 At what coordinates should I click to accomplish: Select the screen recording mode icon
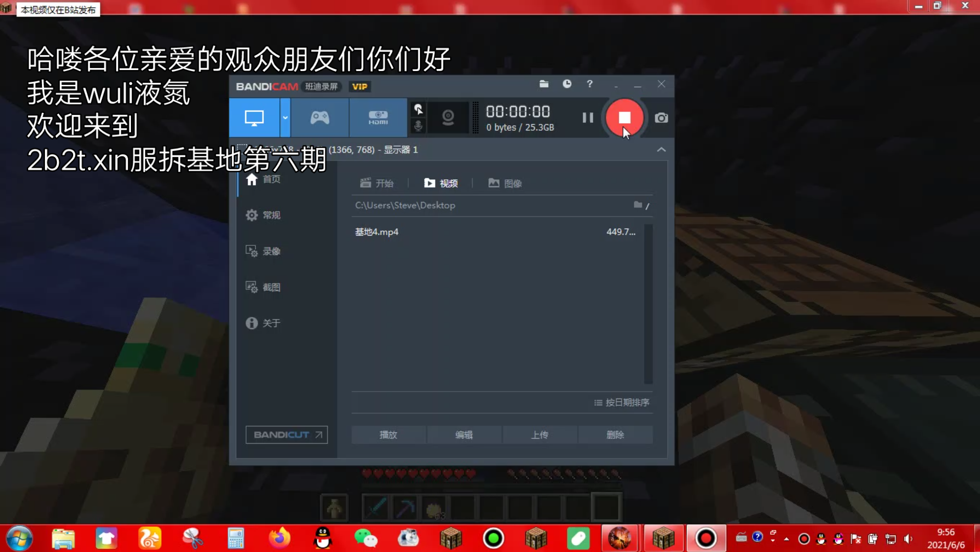click(x=254, y=118)
